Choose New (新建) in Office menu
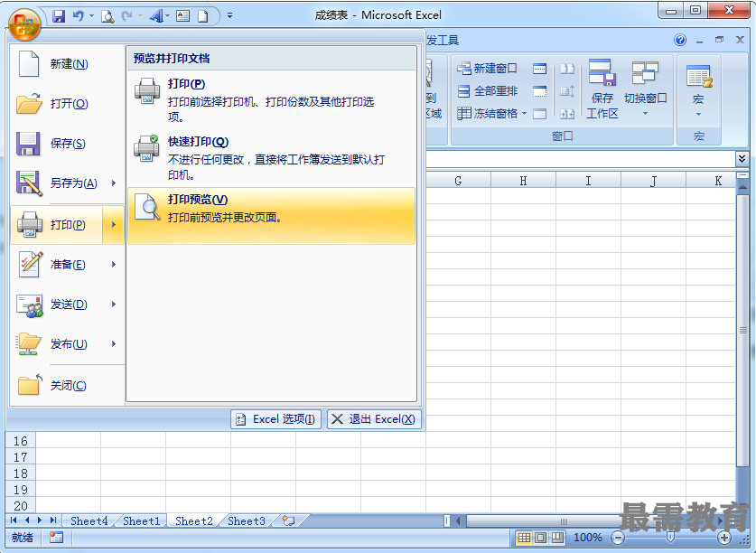 tap(67, 63)
